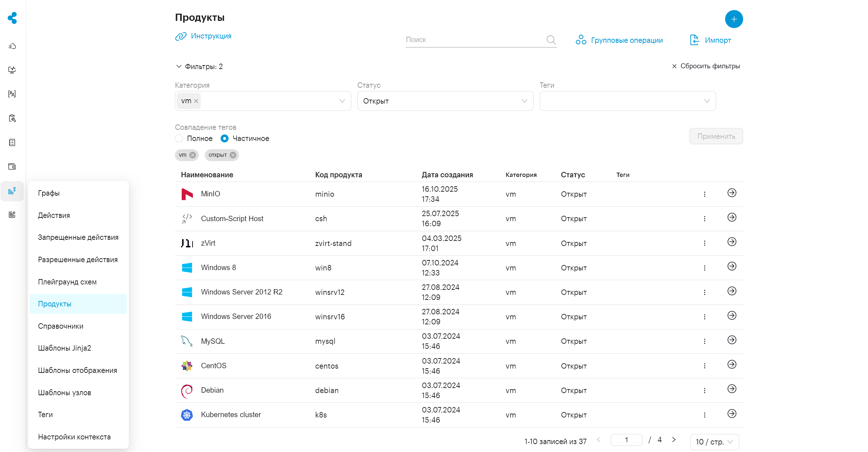The width and height of the screenshot is (868, 452).
Task: Open Запрещенные действия menu item
Action: (78, 237)
